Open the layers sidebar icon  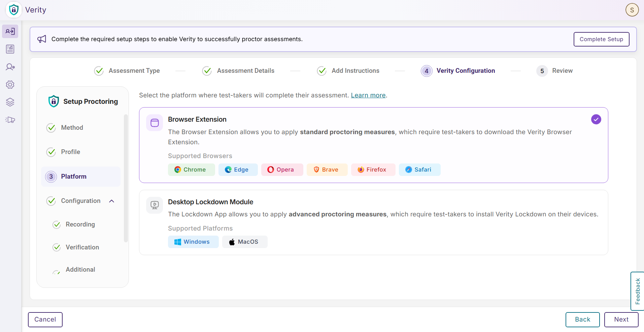10,102
